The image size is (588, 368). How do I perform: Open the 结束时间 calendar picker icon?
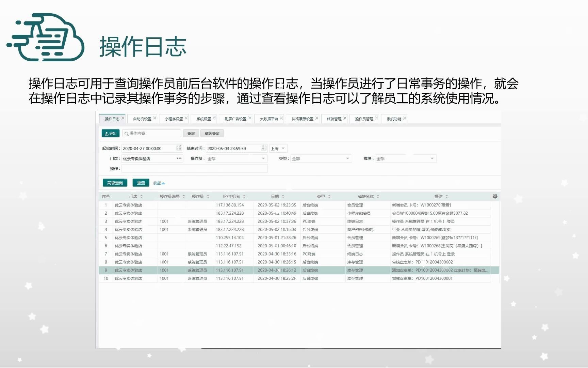coord(263,148)
